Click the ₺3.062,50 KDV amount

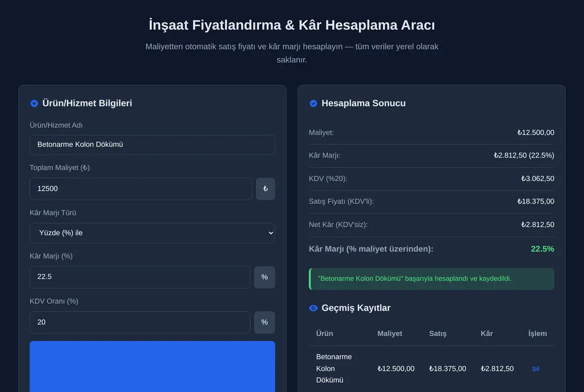[x=537, y=178]
